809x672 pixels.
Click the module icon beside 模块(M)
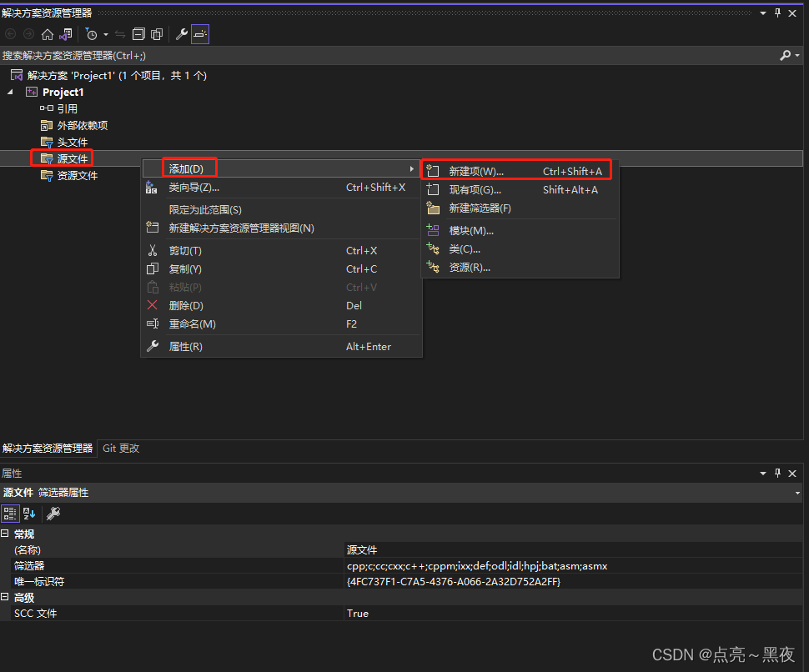[433, 230]
